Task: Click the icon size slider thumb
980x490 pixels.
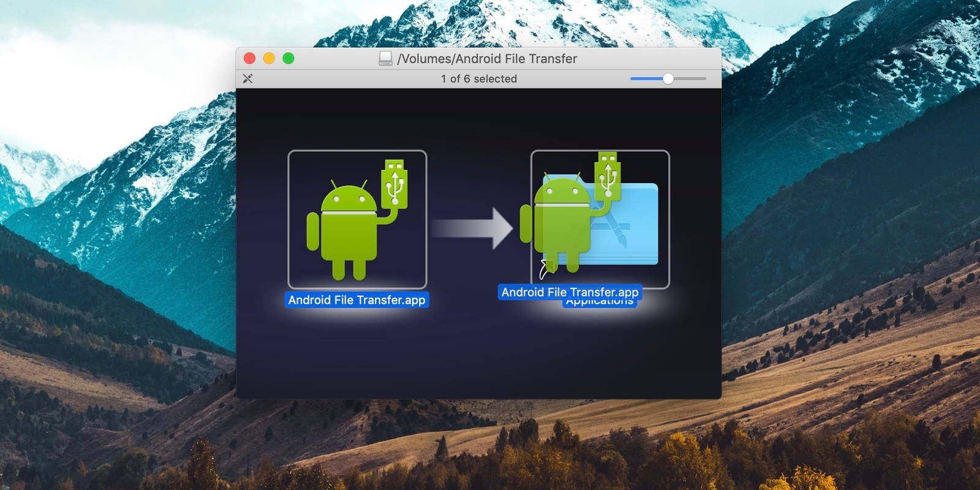Action: [668, 78]
